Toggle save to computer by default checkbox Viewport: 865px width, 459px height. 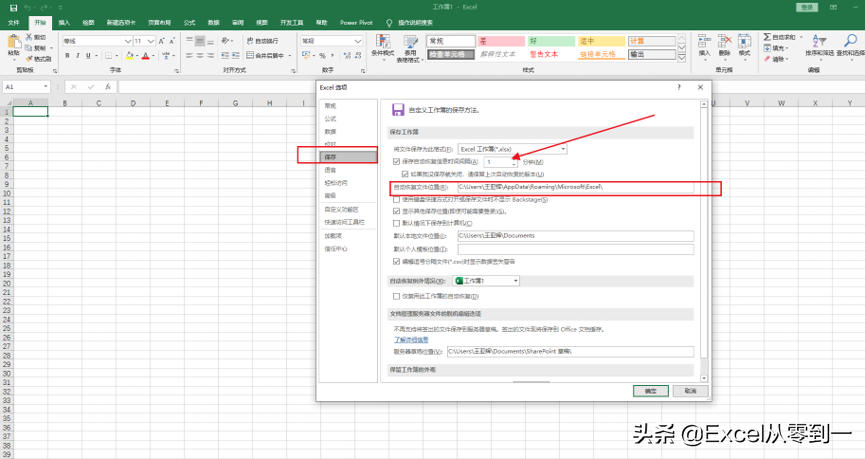point(396,223)
